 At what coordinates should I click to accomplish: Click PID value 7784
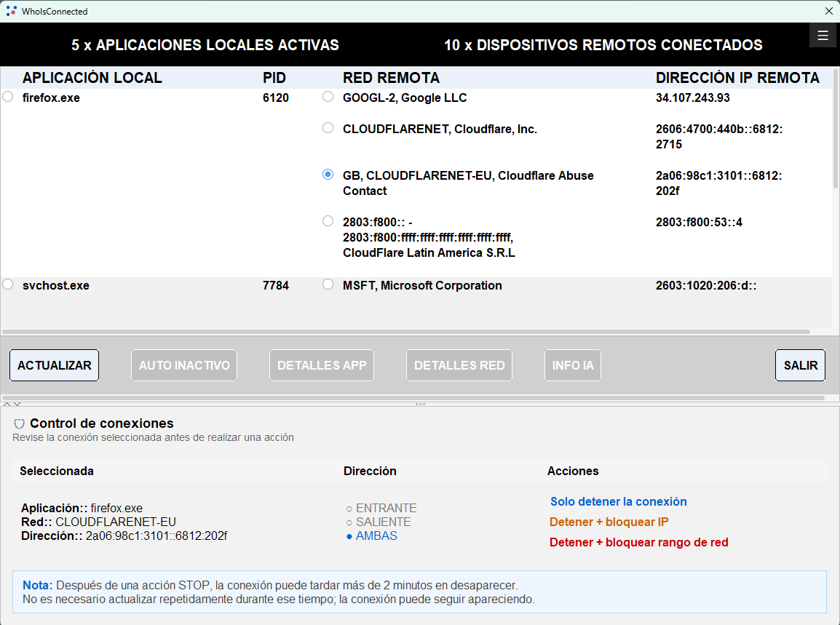pos(275,285)
